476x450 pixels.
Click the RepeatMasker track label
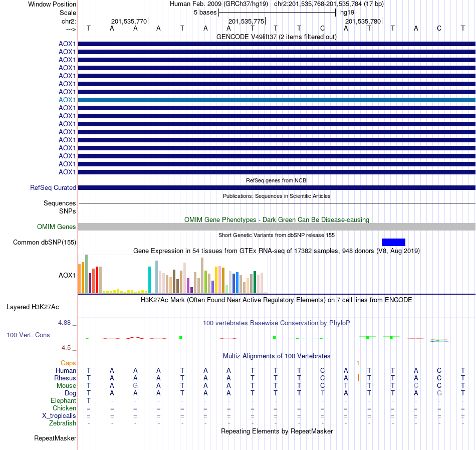coord(55,438)
